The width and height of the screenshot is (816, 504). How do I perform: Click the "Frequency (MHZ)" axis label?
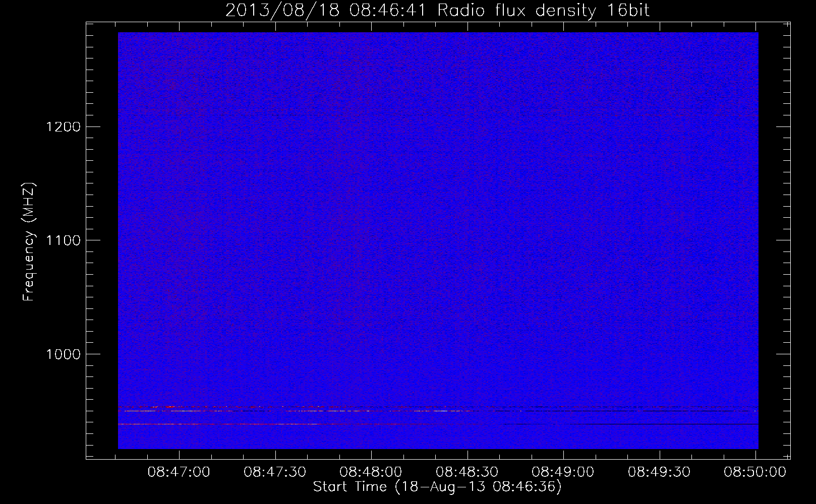pyautogui.click(x=29, y=241)
